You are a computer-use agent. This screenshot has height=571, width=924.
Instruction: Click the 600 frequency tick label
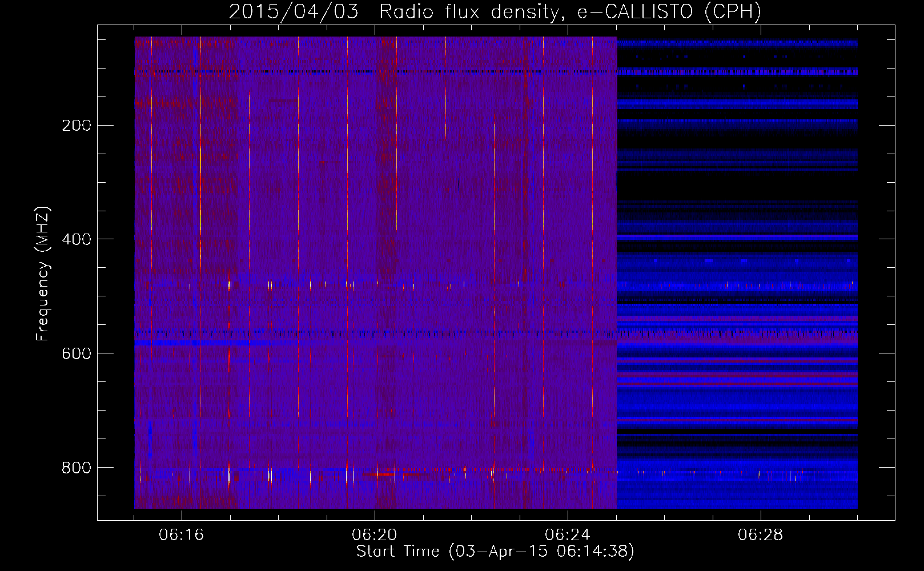tap(77, 353)
